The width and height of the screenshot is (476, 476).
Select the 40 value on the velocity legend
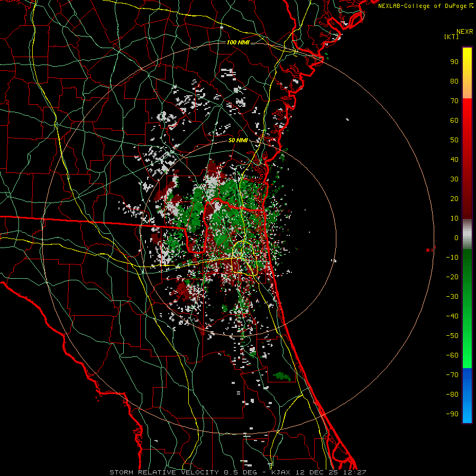[454, 160]
